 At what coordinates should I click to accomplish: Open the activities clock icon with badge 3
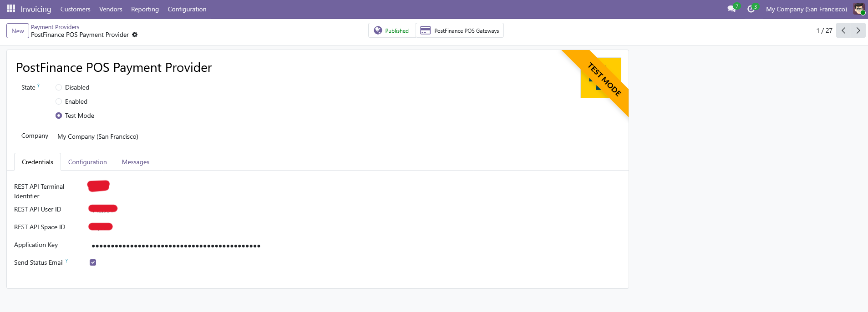click(751, 9)
